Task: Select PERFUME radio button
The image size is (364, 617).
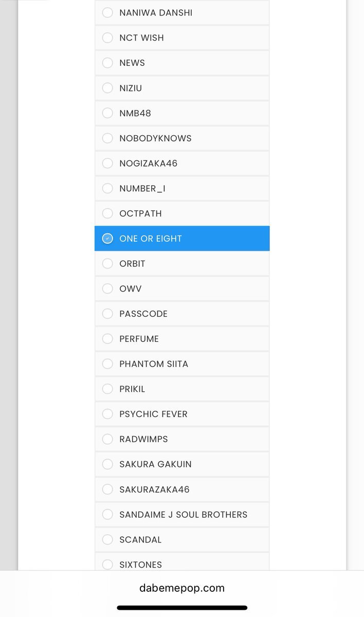Action: 182,339
